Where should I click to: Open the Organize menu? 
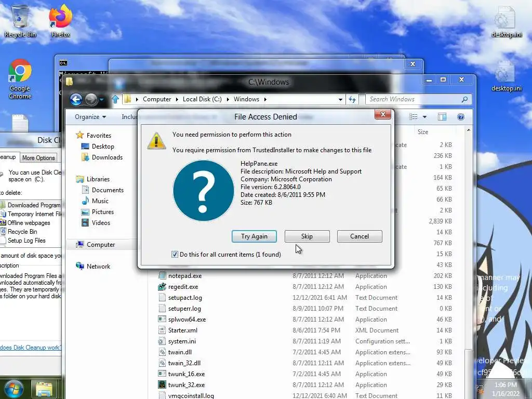coord(90,117)
